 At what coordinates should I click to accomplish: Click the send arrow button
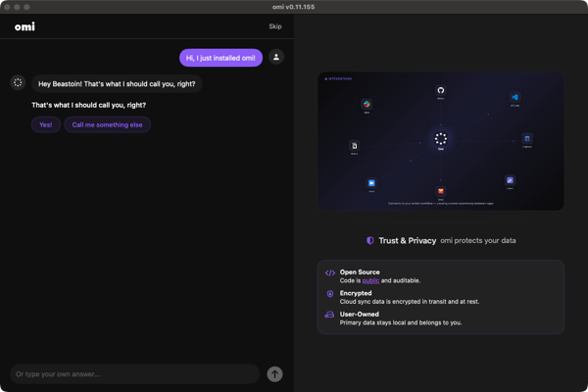(x=274, y=374)
